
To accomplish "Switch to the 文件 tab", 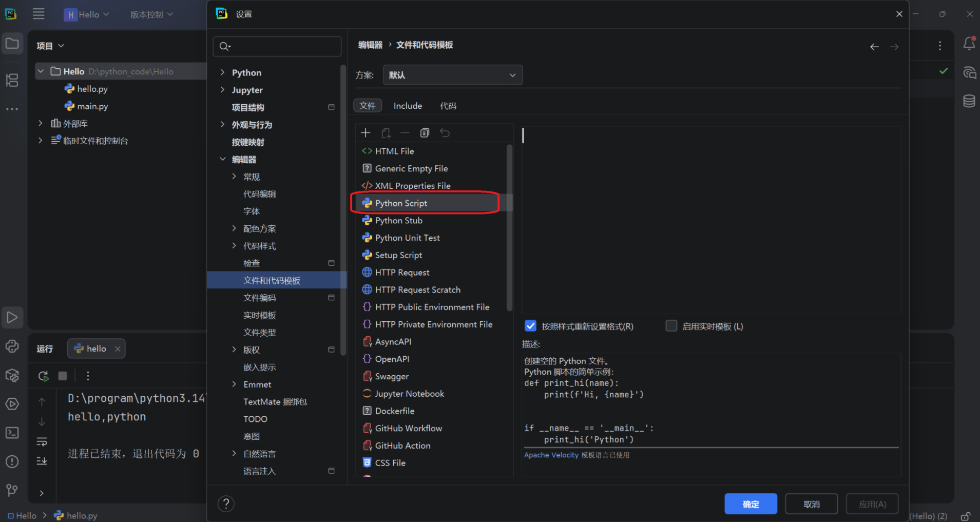I will (368, 106).
